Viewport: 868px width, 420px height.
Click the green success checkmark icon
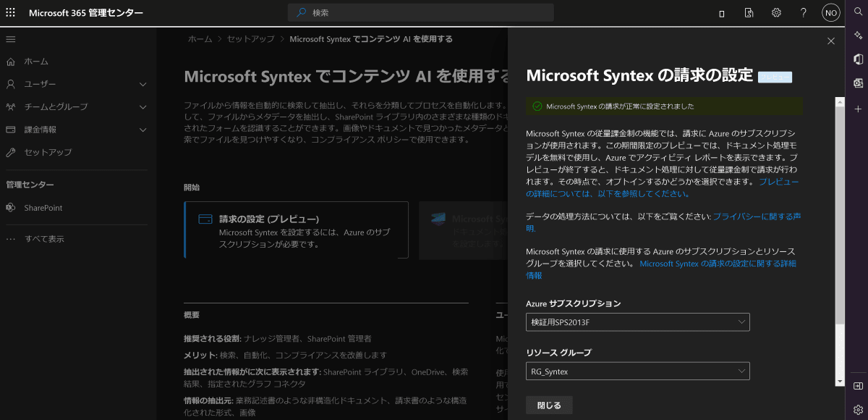click(x=537, y=106)
